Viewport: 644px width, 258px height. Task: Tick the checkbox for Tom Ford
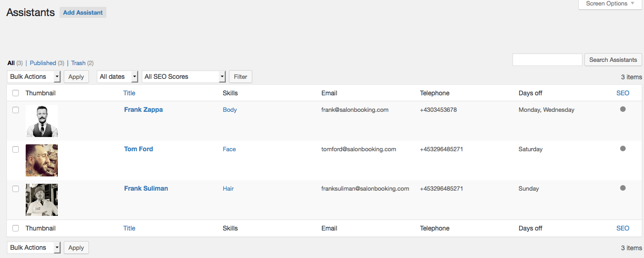pyautogui.click(x=16, y=149)
